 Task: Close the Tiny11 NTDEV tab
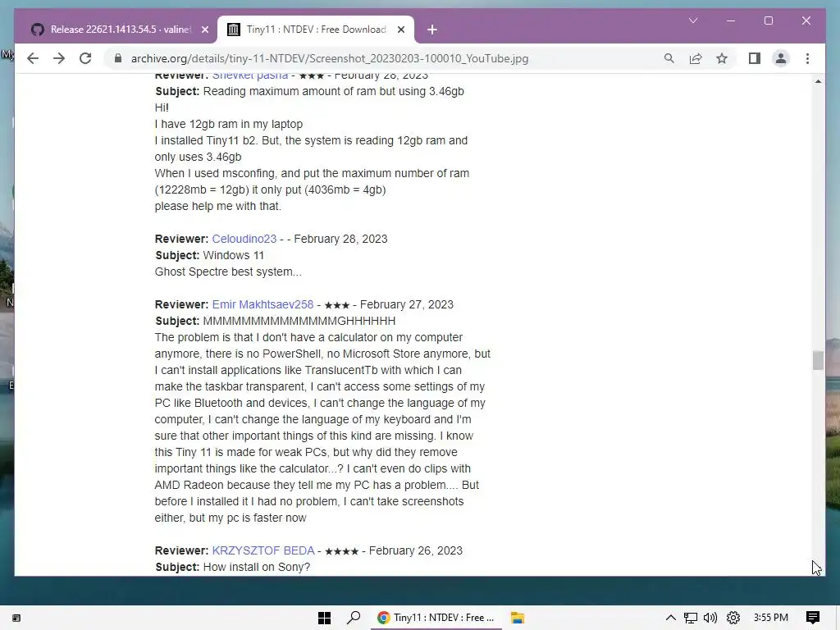coord(400,30)
